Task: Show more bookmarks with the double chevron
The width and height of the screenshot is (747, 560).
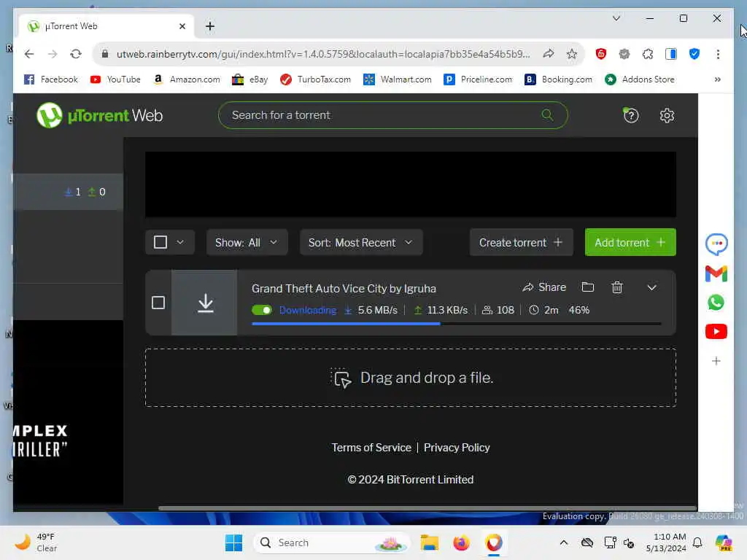Action: [x=718, y=79]
